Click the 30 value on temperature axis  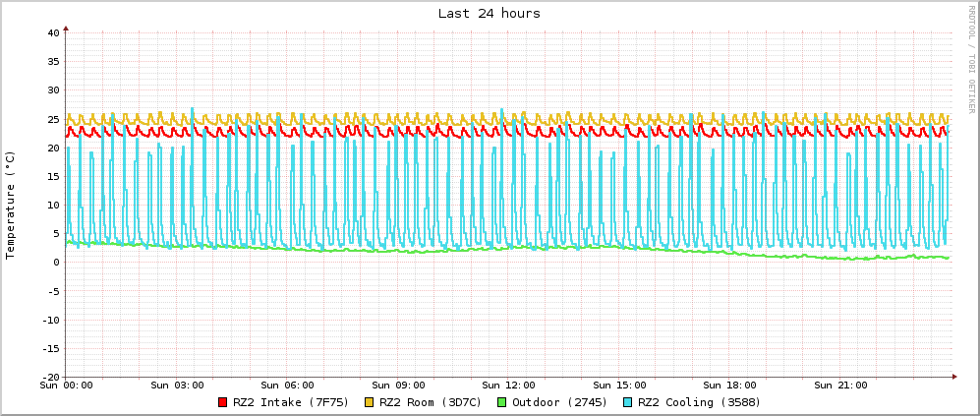point(53,90)
